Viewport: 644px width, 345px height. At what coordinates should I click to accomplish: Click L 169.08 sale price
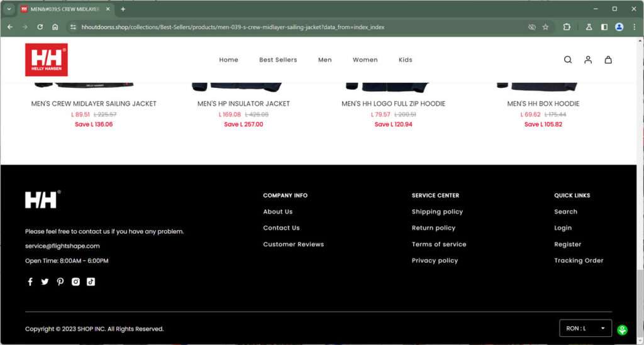click(x=230, y=114)
